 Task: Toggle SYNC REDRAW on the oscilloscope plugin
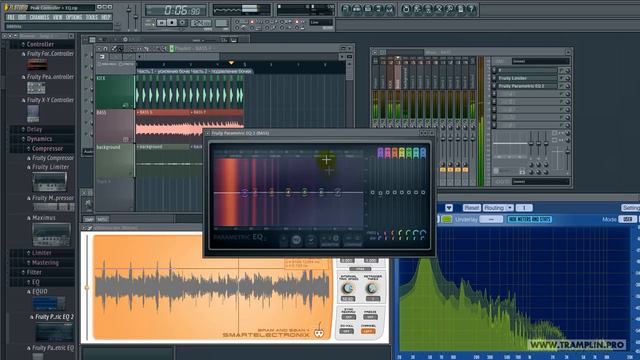click(x=348, y=317)
